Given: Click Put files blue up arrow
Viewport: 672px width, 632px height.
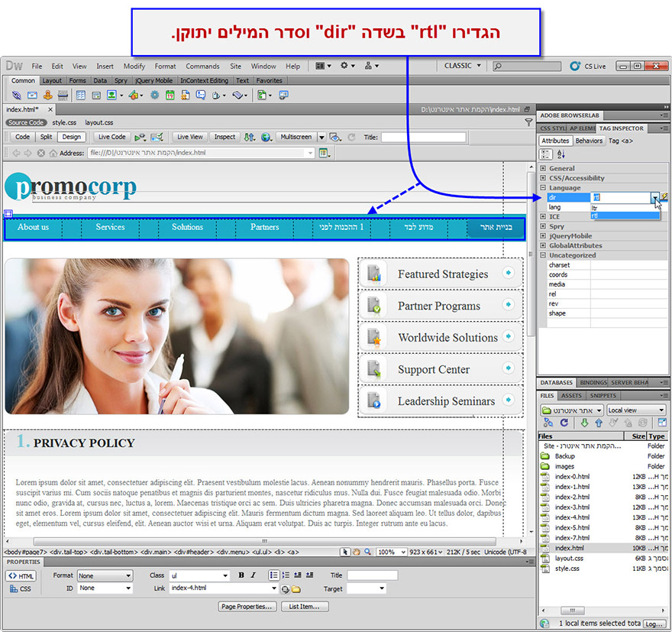Looking at the screenshot, I should [599, 423].
